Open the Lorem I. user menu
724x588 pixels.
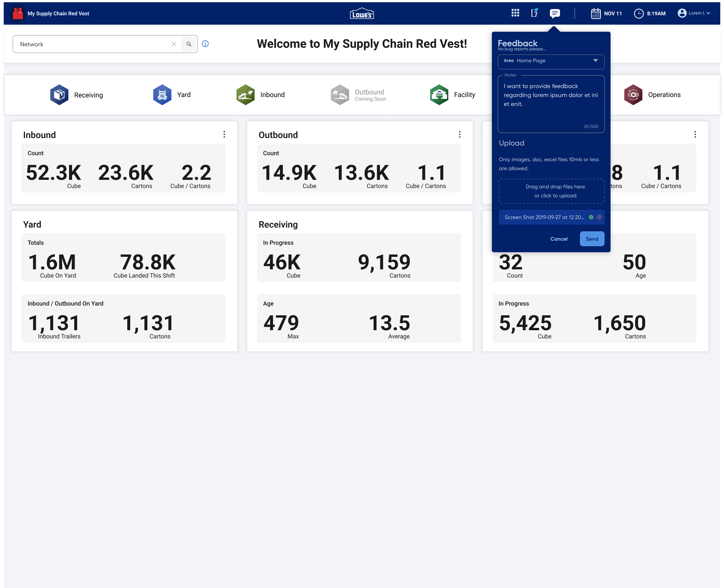click(x=694, y=13)
